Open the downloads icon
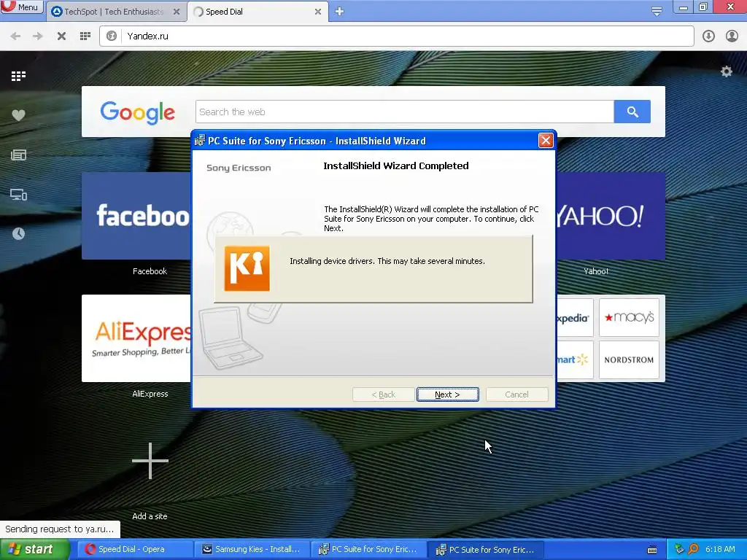 pyautogui.click(x=708, y=36)
